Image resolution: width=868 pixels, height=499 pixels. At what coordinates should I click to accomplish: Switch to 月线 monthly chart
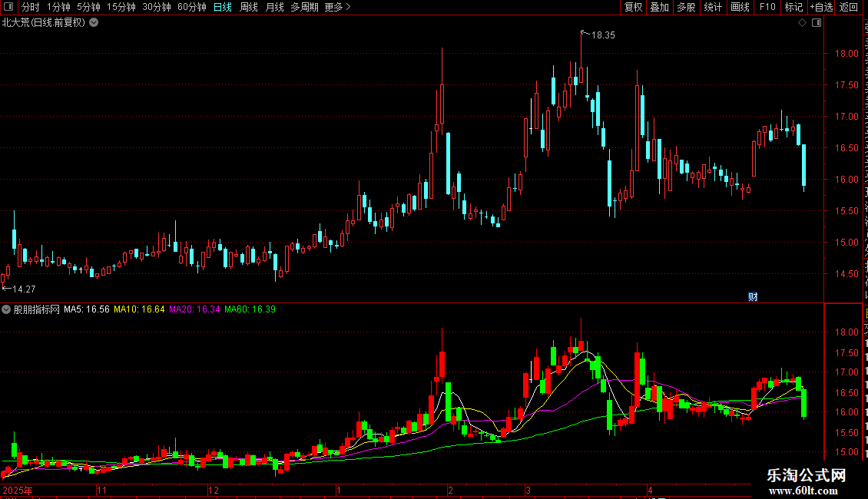274,7
